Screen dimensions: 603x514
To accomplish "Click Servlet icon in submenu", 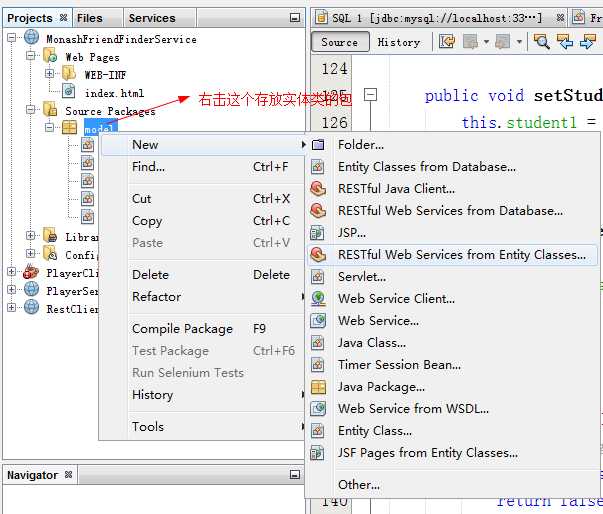I will (x=318, y=277).
